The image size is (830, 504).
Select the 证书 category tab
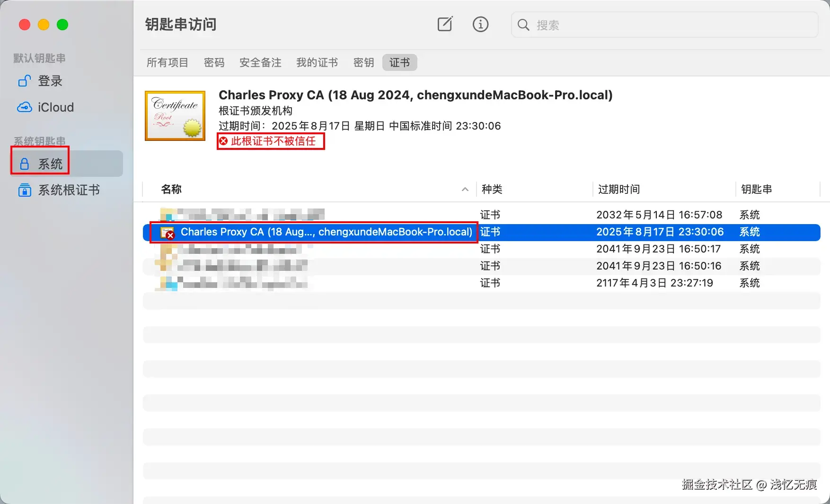[399, 62]
